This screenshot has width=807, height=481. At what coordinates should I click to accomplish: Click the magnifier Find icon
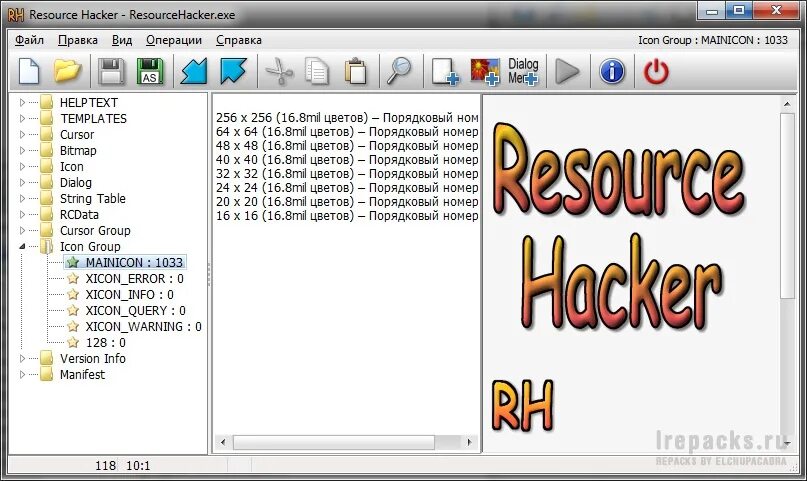click(x=399, y=71)
